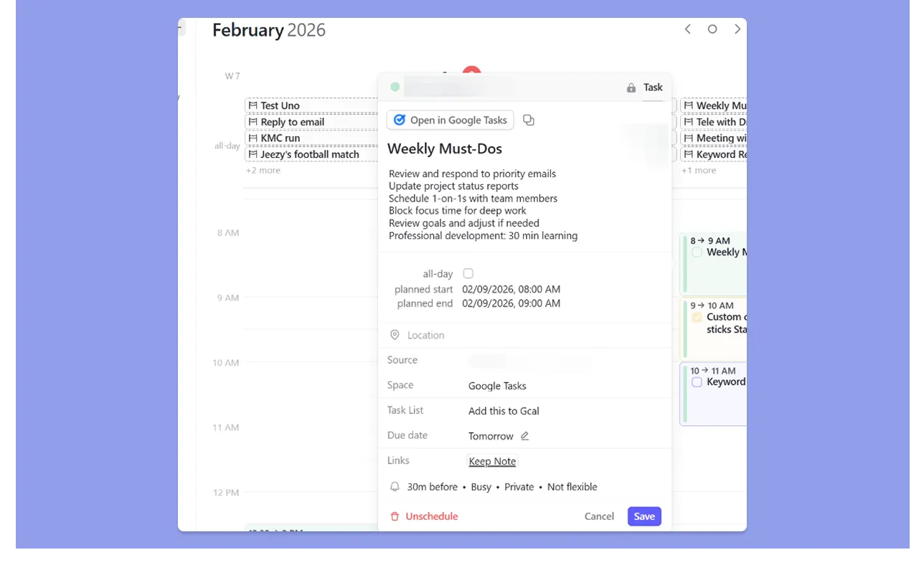Click the flag icon beside Test Uno

255,105
